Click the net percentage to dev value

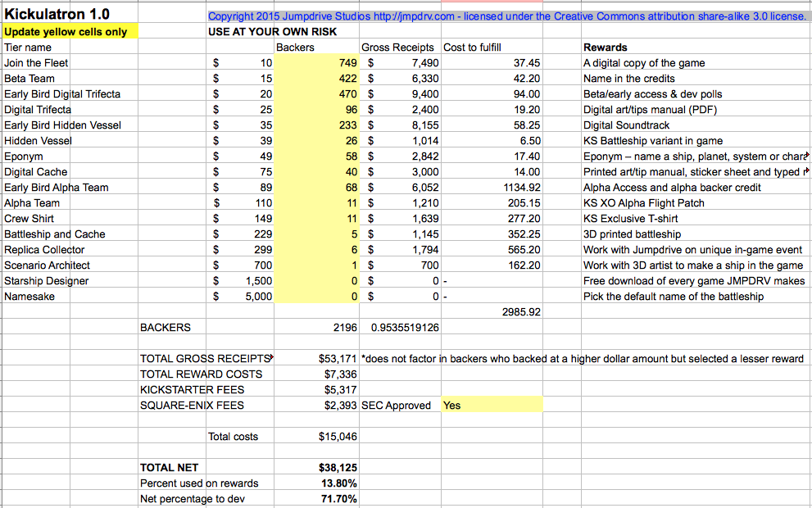point(338,499)
